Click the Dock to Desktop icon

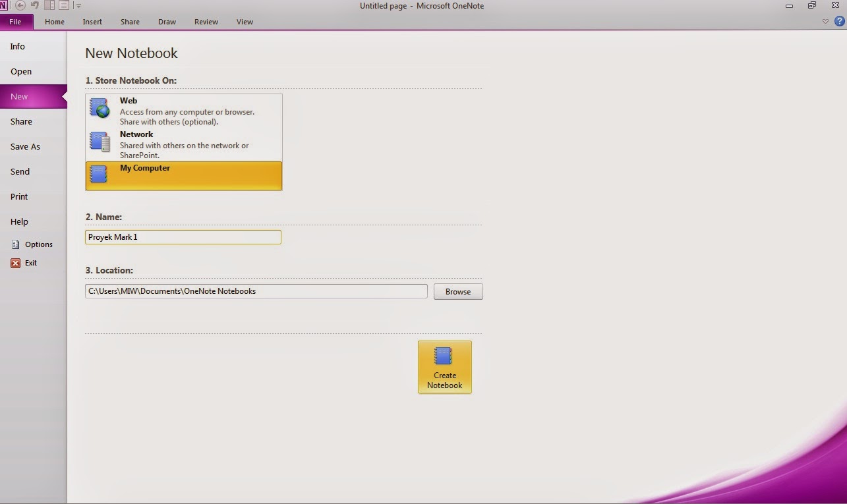[x=49, y=6]
